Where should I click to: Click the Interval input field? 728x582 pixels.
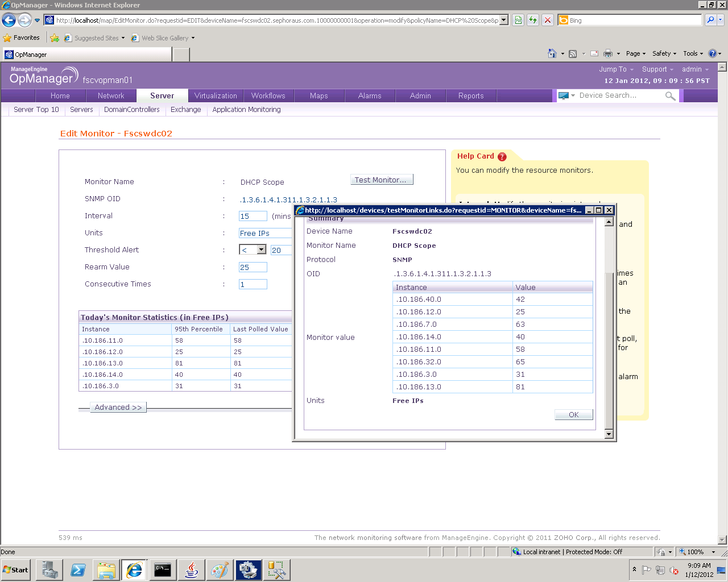tap(253, 216)
